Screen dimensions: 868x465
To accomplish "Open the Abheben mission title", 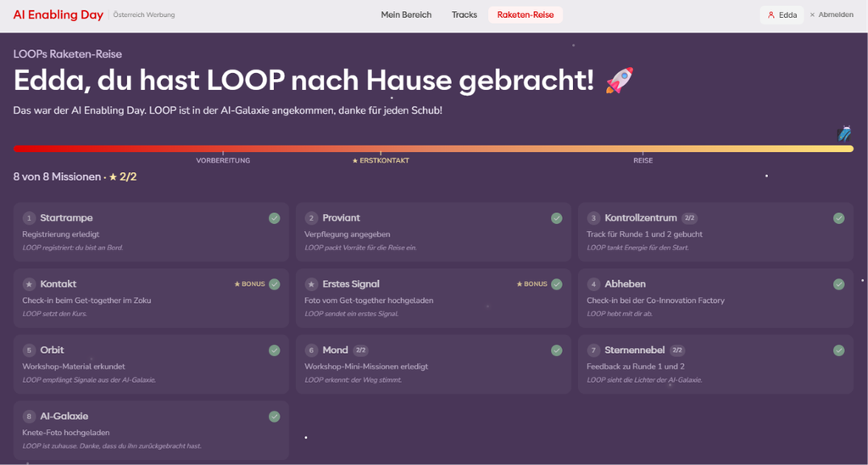I will tap(625, 284).
